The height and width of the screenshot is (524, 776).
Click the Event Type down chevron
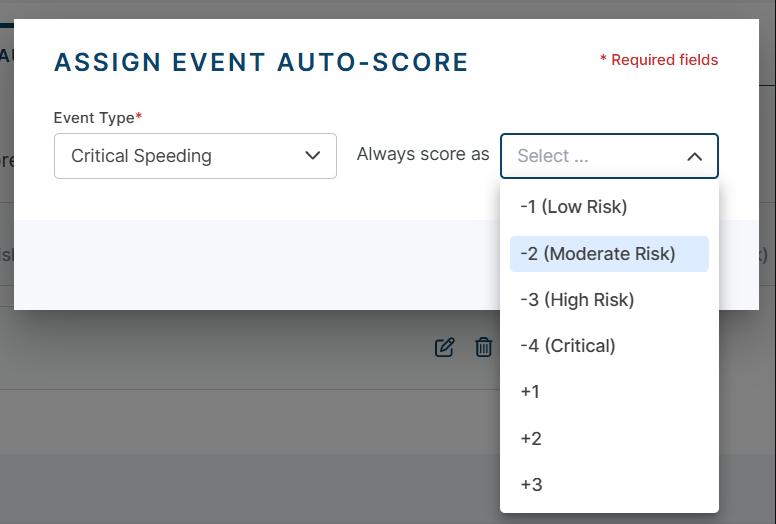[x=312, y=156]
